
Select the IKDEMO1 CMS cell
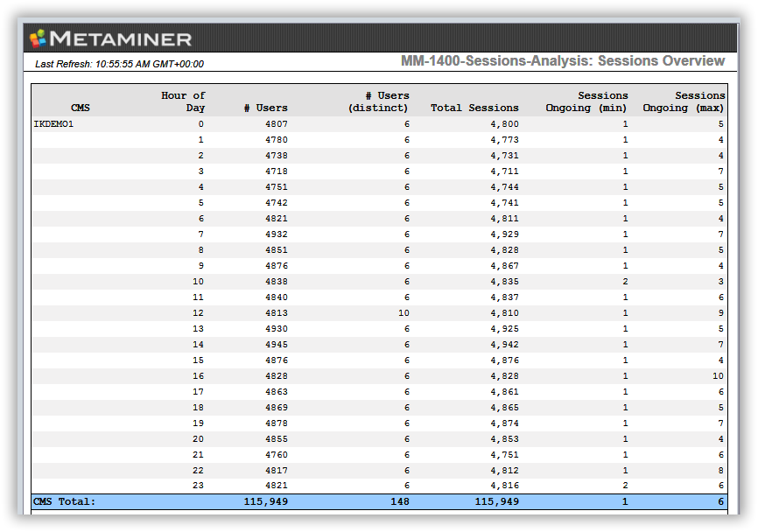coord(53,124)
